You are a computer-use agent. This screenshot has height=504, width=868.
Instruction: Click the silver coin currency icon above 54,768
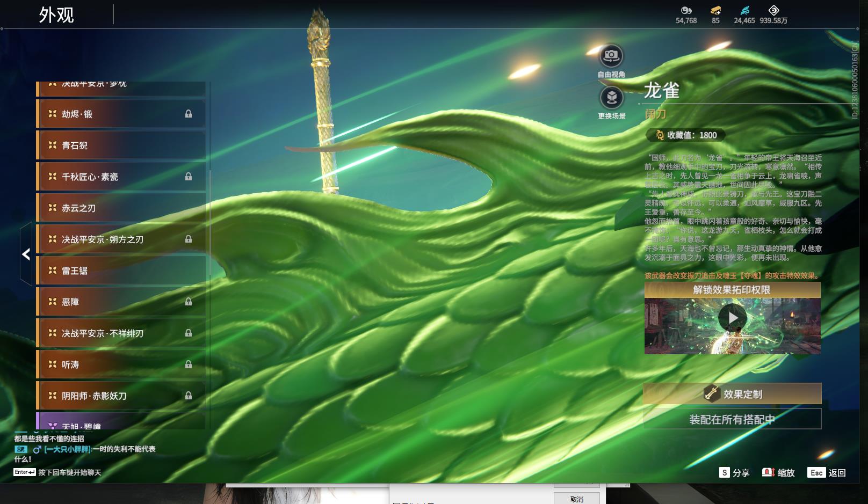[686, 10]
